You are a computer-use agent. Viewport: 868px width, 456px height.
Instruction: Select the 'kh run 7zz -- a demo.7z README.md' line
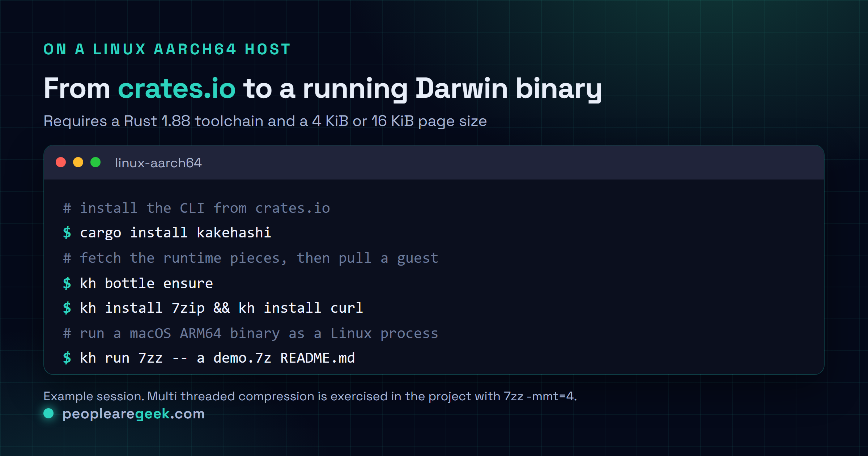pos(217,358)
